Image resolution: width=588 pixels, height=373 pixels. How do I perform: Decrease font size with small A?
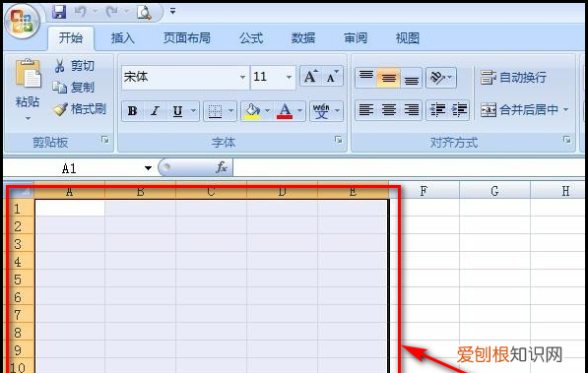click(x=332, y=76)
